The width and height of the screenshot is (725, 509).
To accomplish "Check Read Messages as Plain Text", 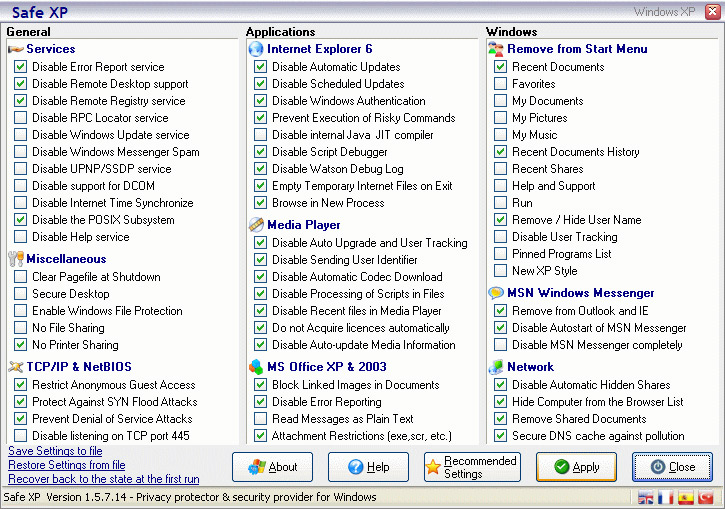I will tap(260, 418).
